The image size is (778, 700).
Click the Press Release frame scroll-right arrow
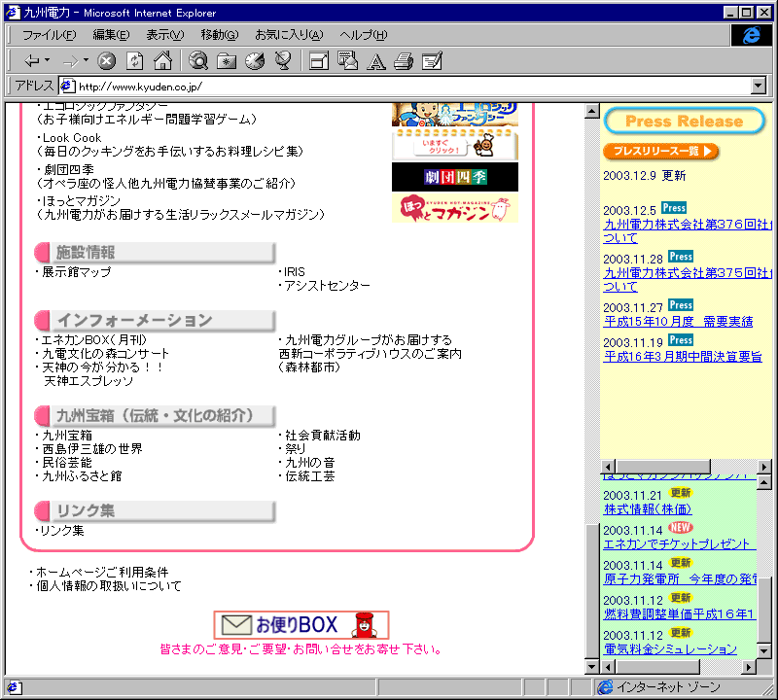click(764, 467)
